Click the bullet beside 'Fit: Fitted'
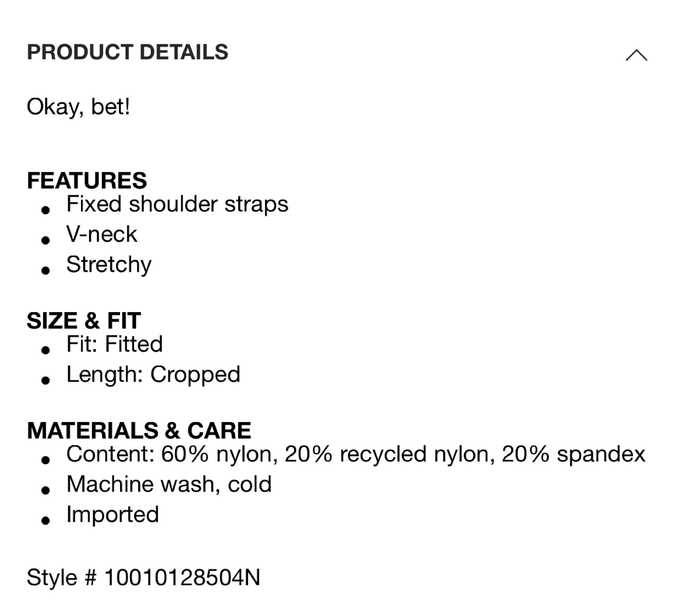This screenshot has width=683, height=616. 46,350
